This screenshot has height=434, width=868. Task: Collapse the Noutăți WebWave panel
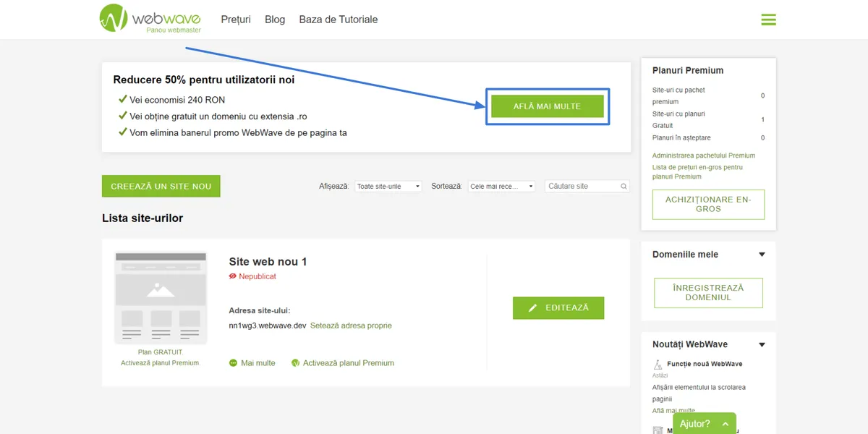coord(762,345)
